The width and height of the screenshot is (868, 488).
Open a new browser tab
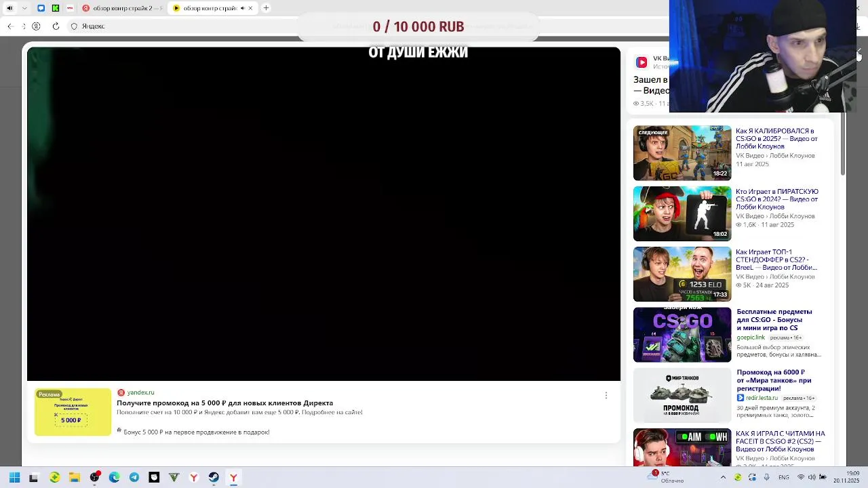pos(266,8)
